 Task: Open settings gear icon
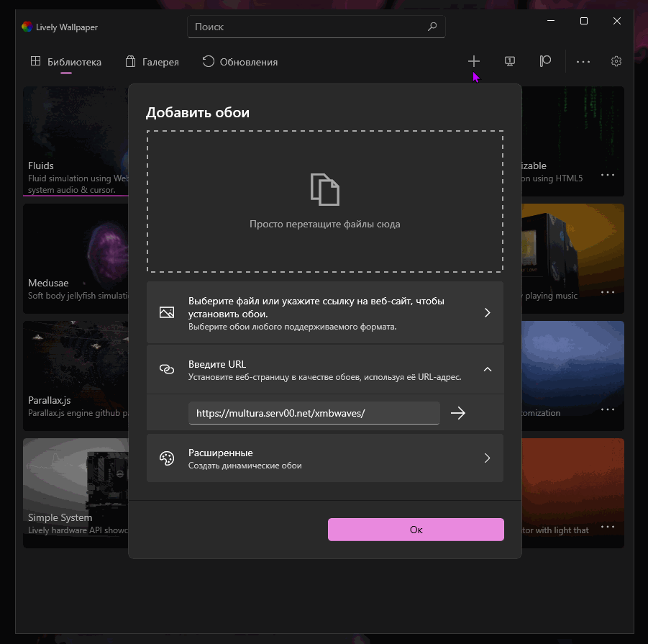tap(616, 62)
